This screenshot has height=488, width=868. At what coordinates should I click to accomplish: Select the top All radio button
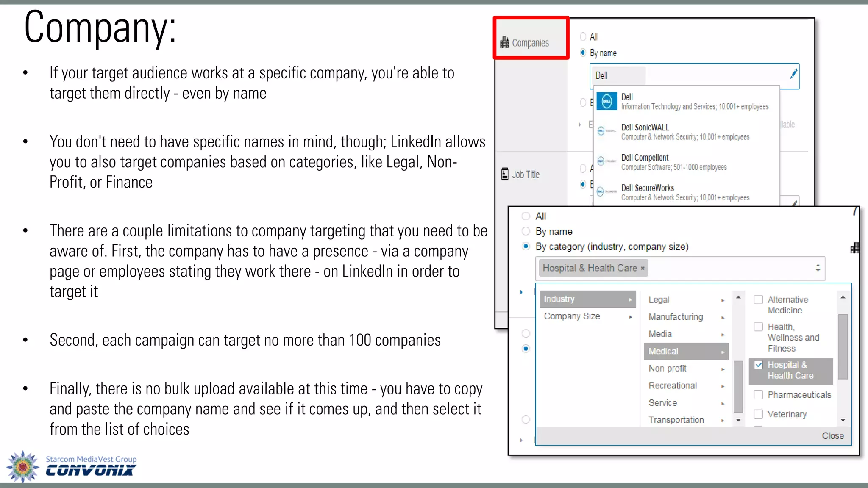583,37
